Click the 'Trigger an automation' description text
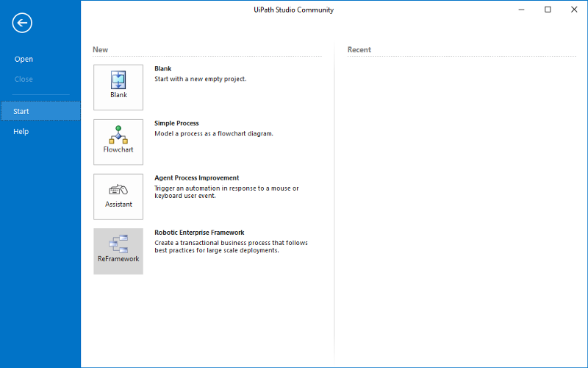588x368 pixels. click(x=226, y=192)
